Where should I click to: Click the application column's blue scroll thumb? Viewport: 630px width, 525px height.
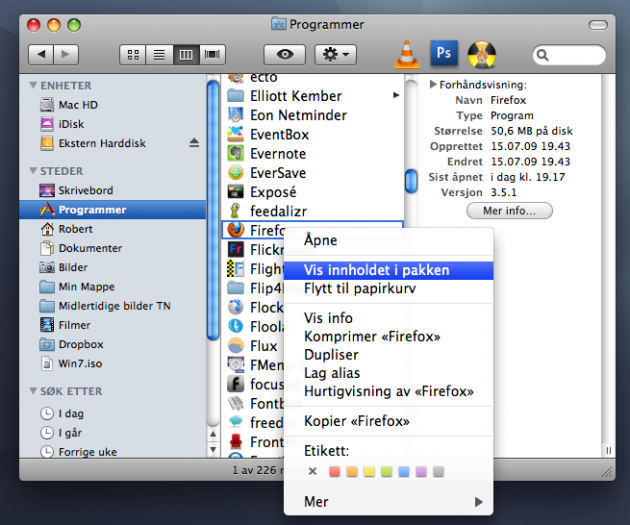click(411, 181)
